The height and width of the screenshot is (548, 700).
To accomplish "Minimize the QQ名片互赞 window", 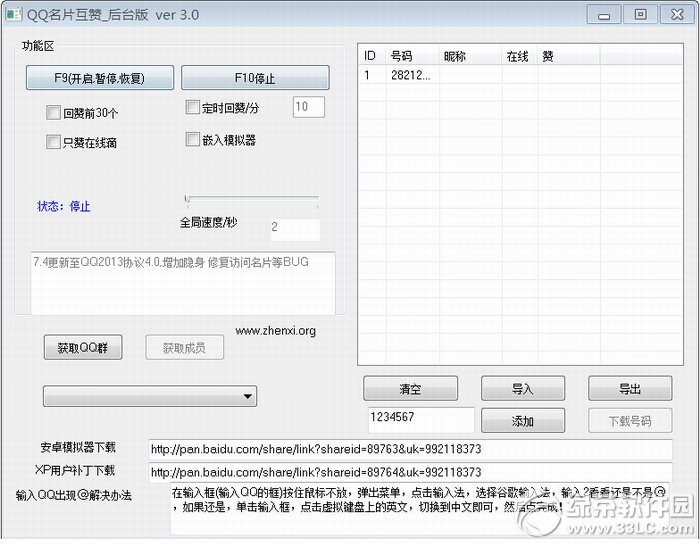I will click(x=604, y=15).
